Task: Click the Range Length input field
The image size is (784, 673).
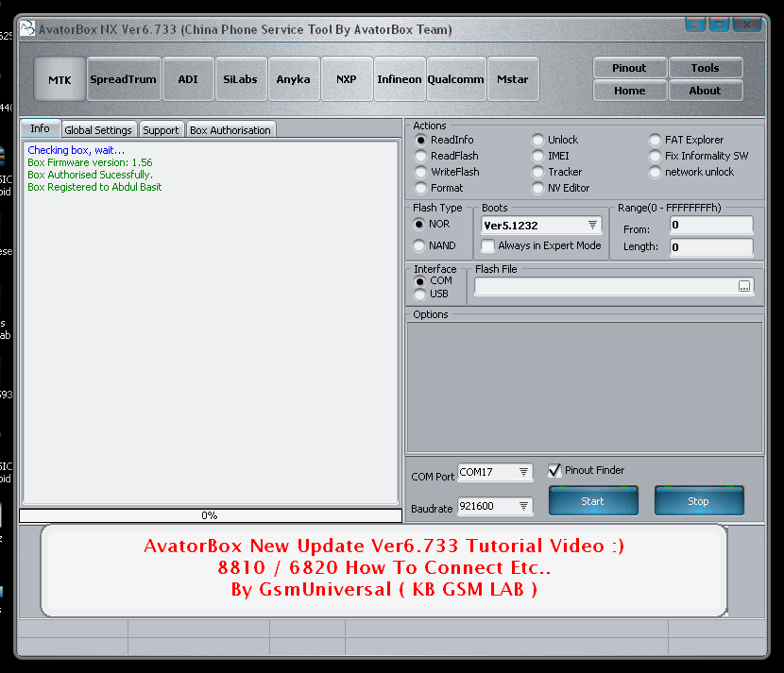Action: pos(711,247)
